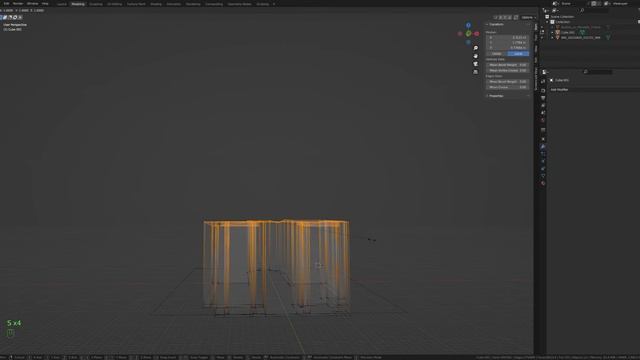Toggle the camera view icon

pos(476,64)
